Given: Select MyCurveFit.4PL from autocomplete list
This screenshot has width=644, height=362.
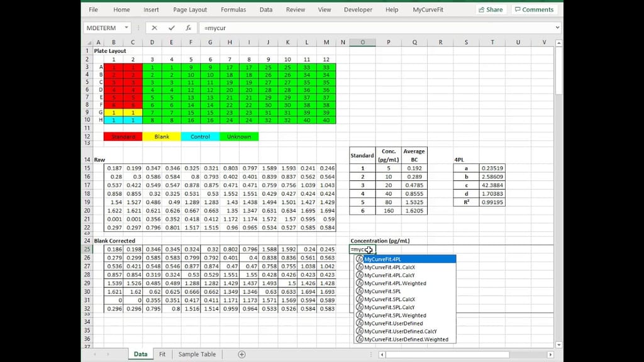Looking at the screenshot, I should pos(406,259).
